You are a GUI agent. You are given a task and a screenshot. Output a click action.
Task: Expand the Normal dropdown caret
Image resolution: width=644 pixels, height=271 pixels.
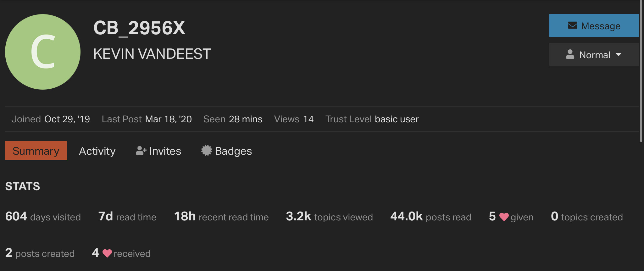[619, 55]
